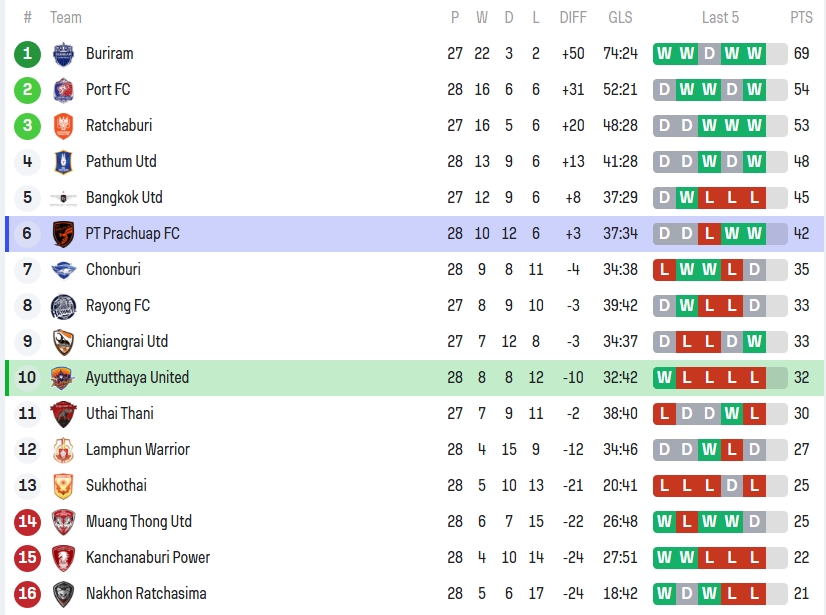Click position badge number 1
The height and width of the screenshot is (615, 826).
(28, 54)
